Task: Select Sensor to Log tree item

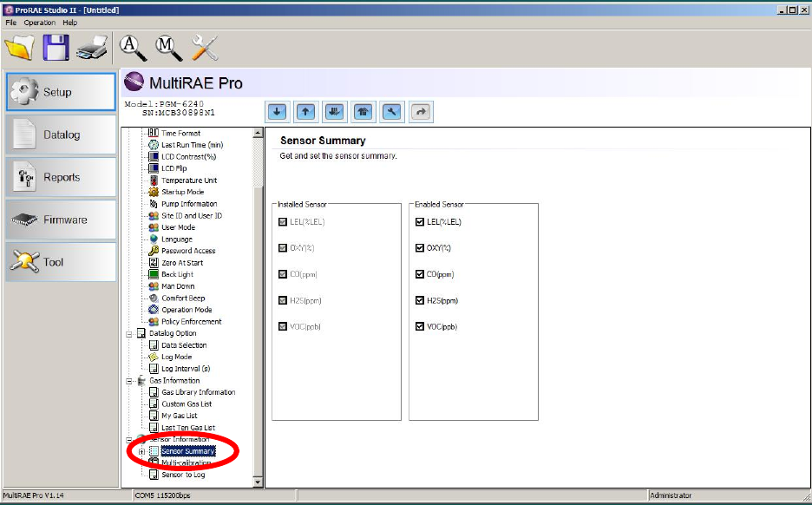Action: click(183, 475)
